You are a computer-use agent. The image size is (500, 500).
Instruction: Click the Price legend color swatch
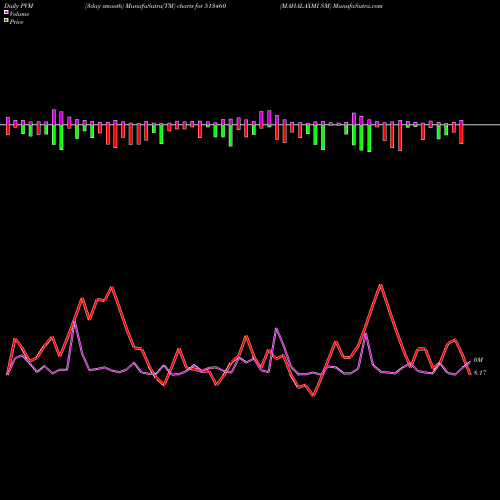(6, 21)
